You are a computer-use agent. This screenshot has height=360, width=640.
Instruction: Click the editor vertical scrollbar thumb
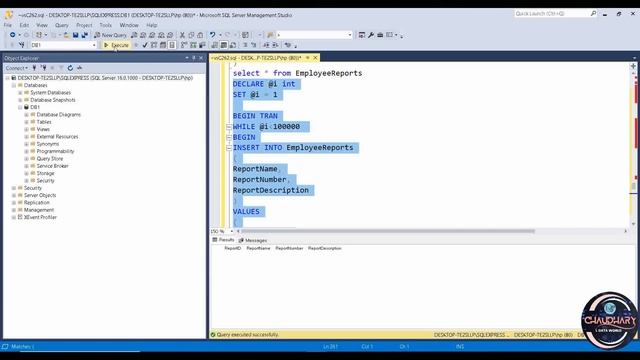point(633,186)
